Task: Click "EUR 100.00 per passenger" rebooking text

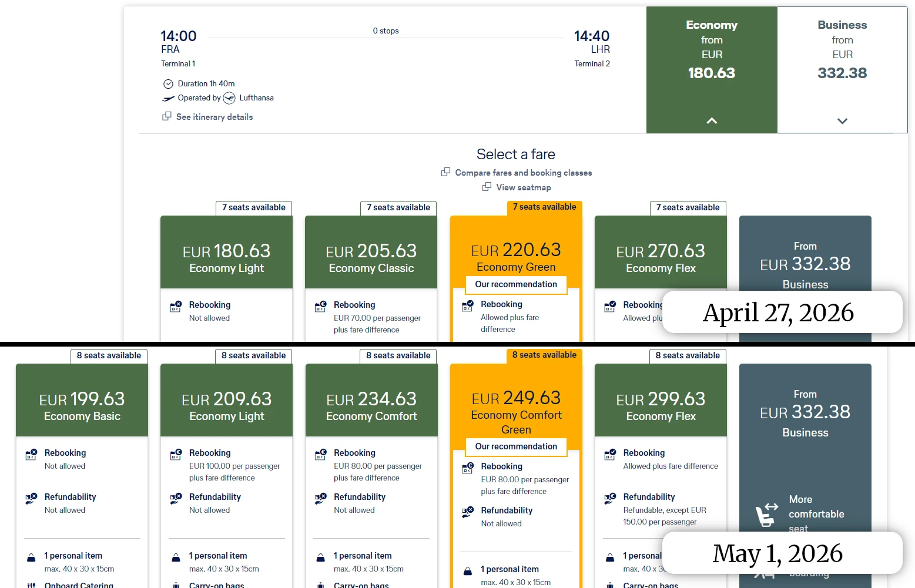Action: (x=234, y=466)
